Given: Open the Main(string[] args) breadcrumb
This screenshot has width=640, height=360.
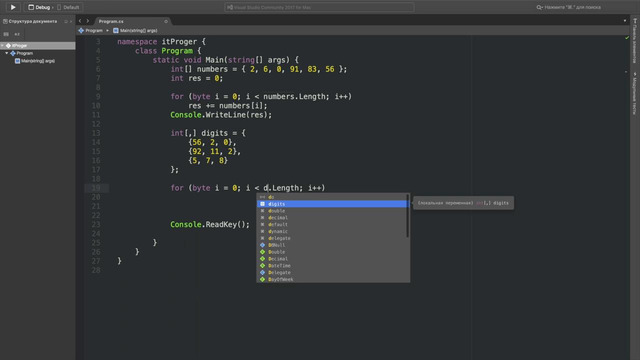Looking at the screenshot, I should (x=136, y=31).
